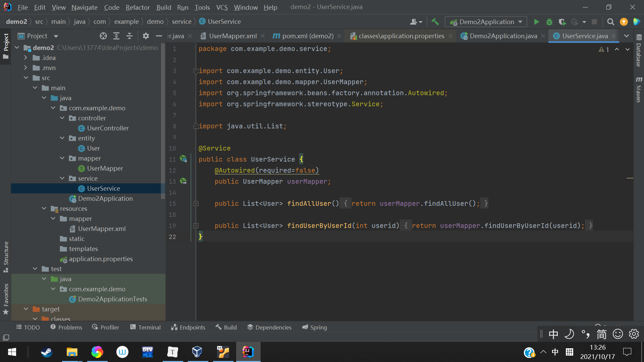Switch to pom.xml (demo2) editor tab
Screen dimensions: 644x362
click(x=308, y=36)
